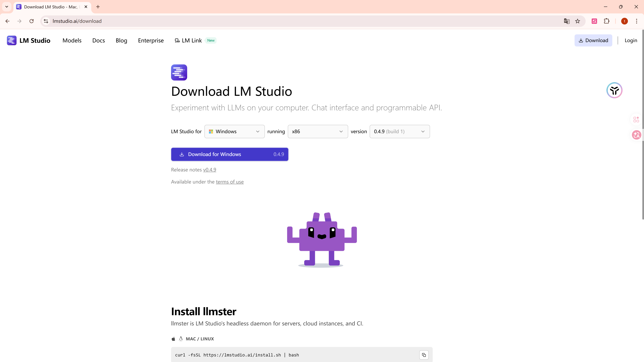Open the browser Extensions puzzle icon
The height and width of the screenshot is (362, 644).
pyautogui.click(x=606, y=21)
